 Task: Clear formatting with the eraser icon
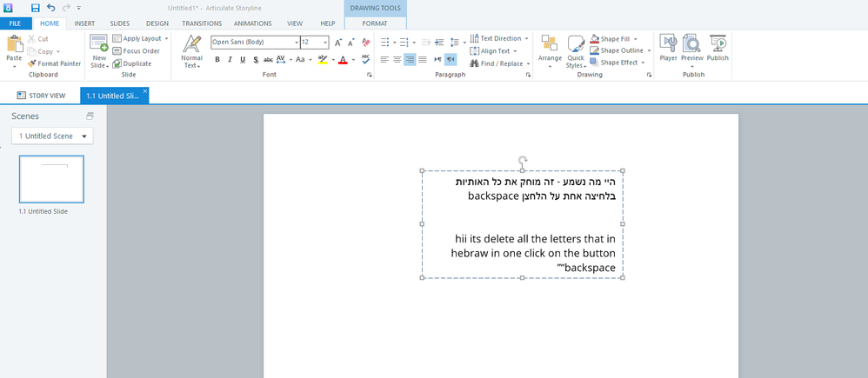(366, 42)
